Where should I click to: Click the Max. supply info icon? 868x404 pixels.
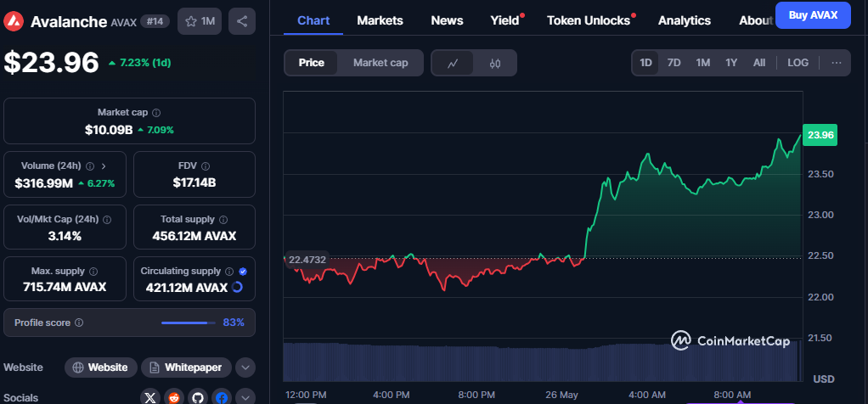coord(93,272)
